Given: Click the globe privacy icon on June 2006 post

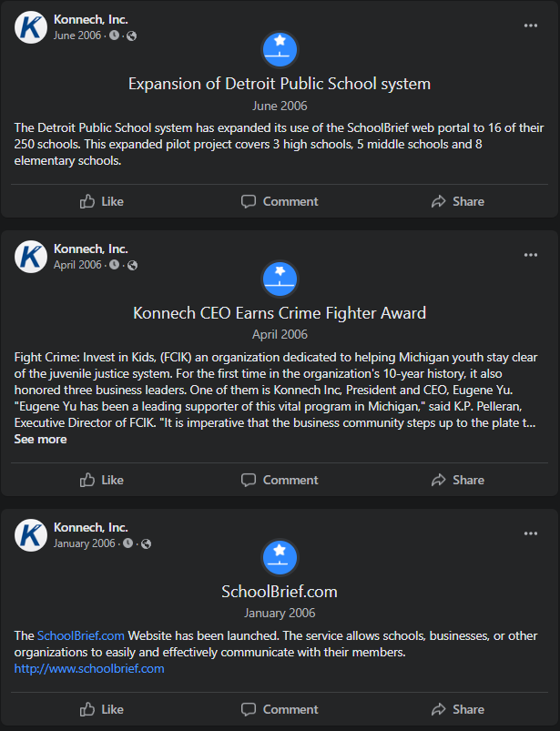Looking at the screenshot, I should coord(132,36).
